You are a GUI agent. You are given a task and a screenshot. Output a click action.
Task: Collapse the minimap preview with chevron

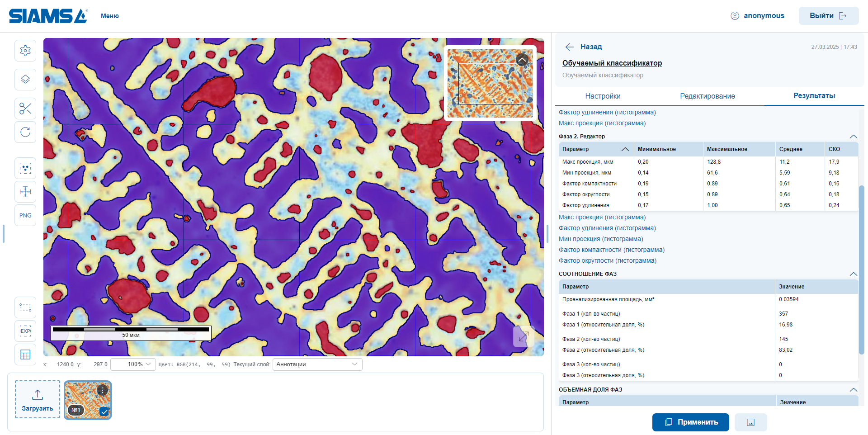pyautogui.click(x=522, y=60)
